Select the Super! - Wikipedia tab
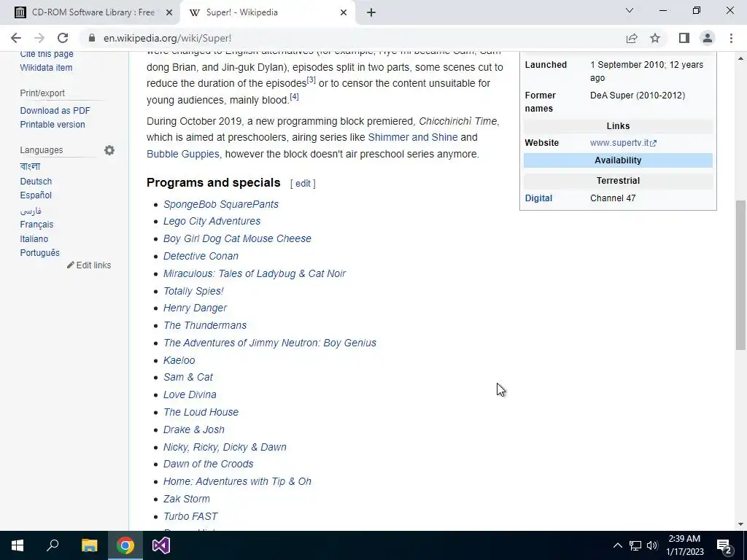The width and height of the screenshot is (747, 560). pyautogui.click(x=268, y=13)
